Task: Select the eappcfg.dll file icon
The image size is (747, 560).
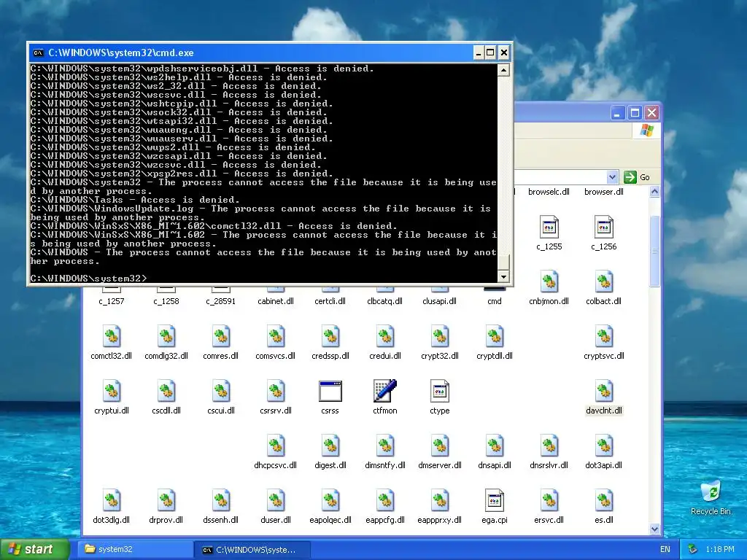Action: [x=385, y=500]
